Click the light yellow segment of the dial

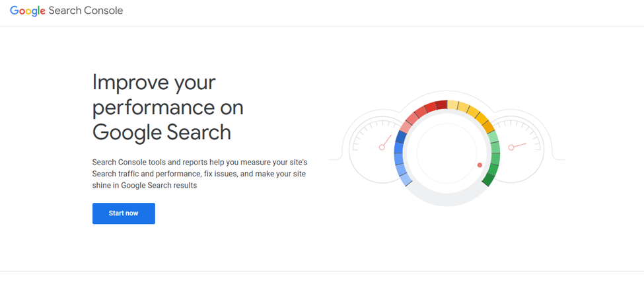(452, 105)
